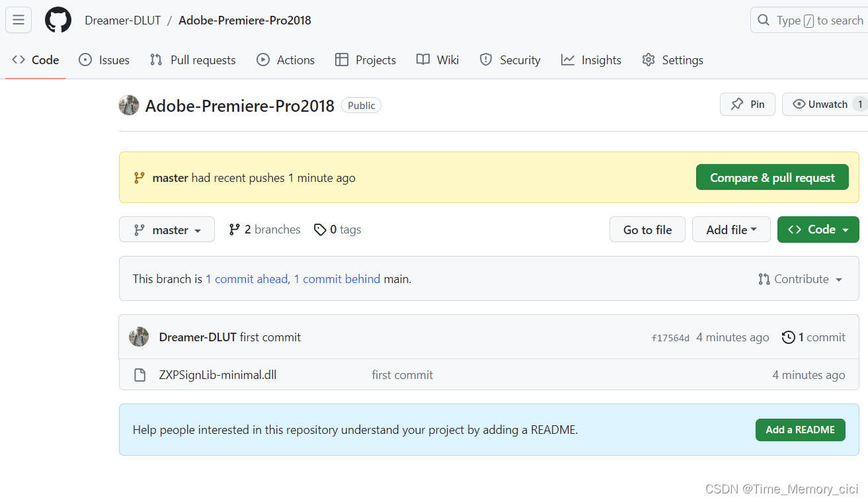The image size is (868, 502).
Task: Click the Adobe-Premiere-Pro2018 repository title
Action: point(240,106)
